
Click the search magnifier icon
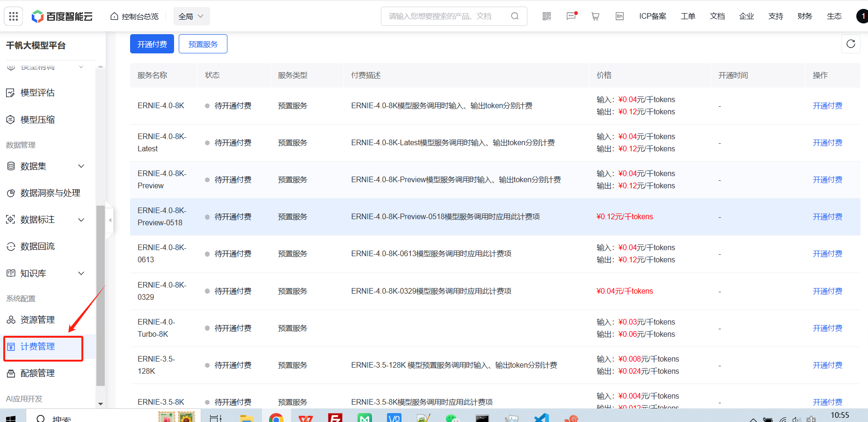[515, 16]
